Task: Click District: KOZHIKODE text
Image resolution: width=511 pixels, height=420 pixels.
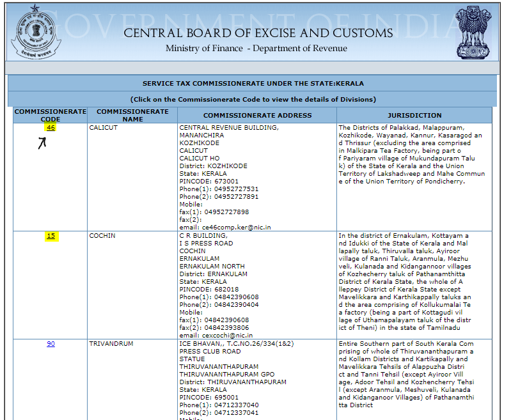Action: click(213, 166)
